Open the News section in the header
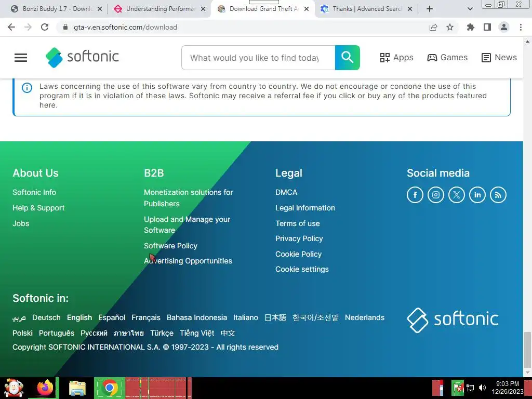Image resolution: width=532 pixels, height=399 pixels. [x=499, y=57]
